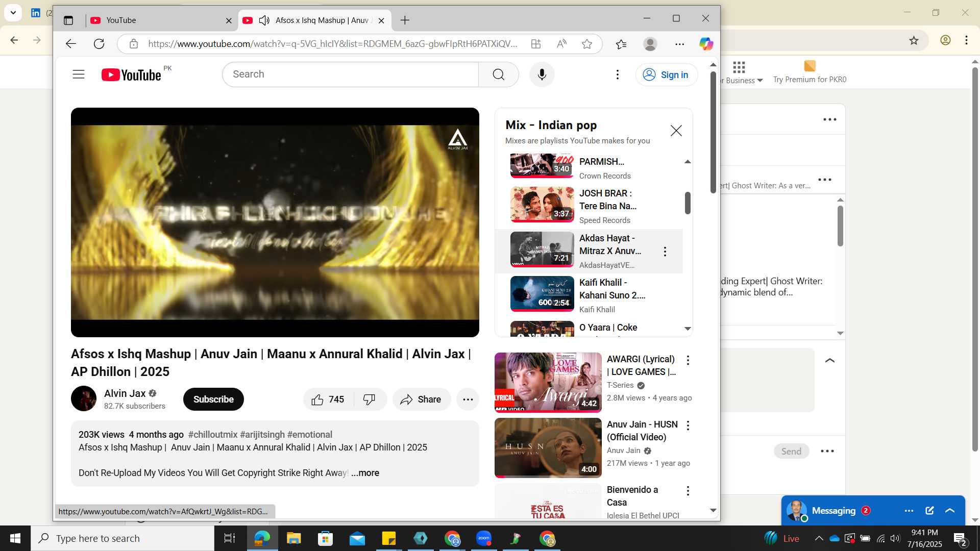Open options menu for Akdas Hayat playlist item
This screenshot has width=980, height=551.
[x=665, y=252]
